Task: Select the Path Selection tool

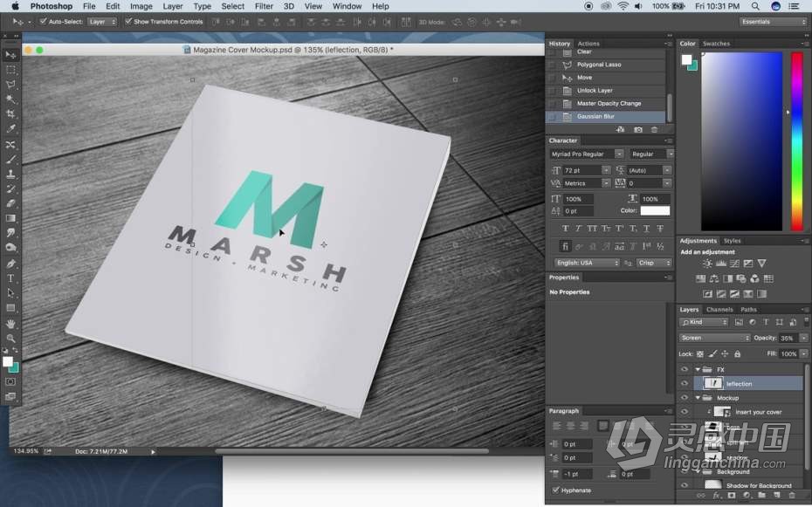Action: pyautogui.click(x=10, y=293)
